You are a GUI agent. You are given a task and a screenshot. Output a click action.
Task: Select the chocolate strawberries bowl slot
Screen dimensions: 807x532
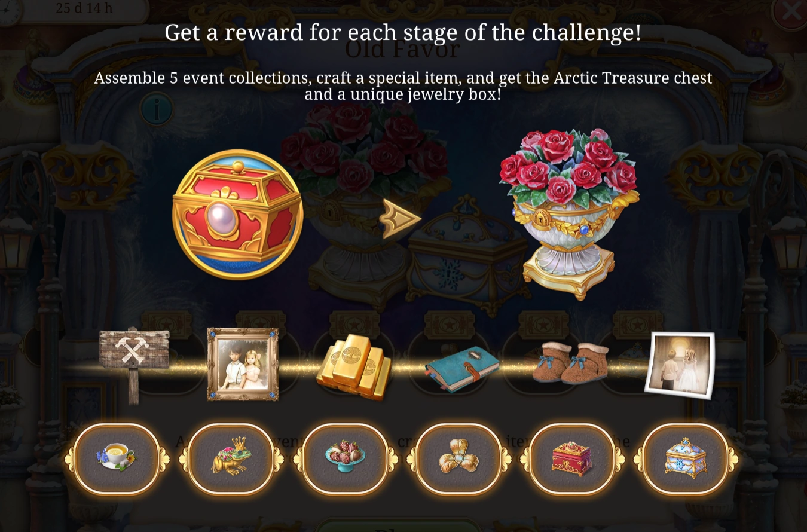point(346,458)
